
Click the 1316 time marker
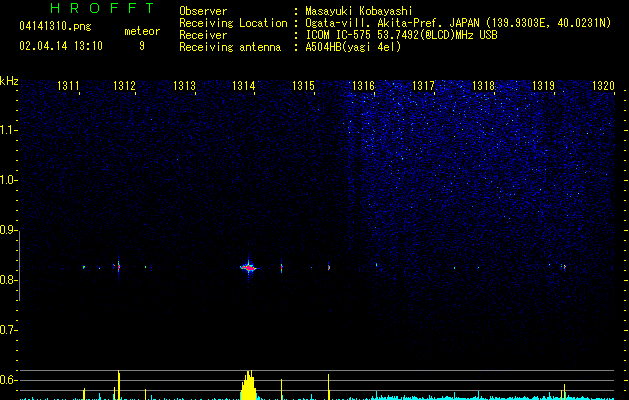(x=363, y=86)
